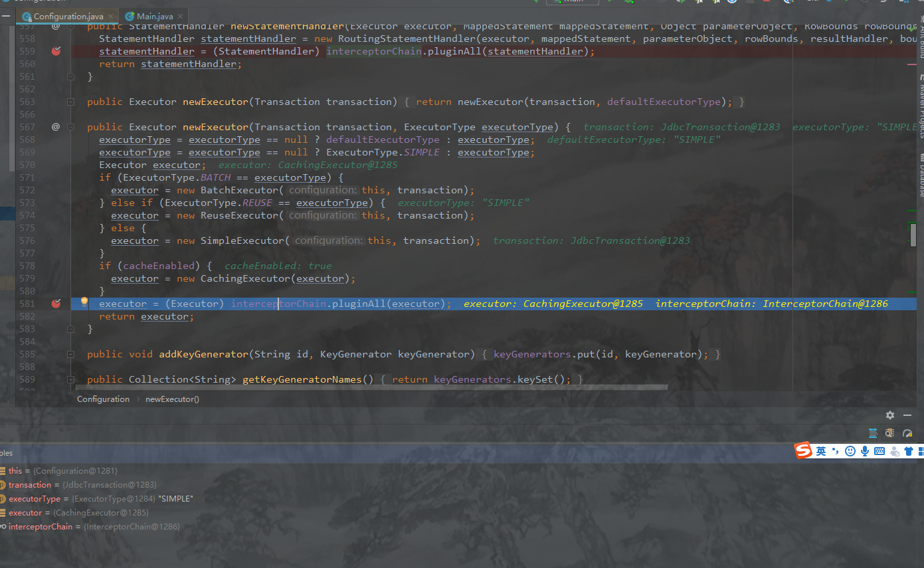Screen dimensions: 924x568
Task: Switch to the Main.java tab
Action: point(155,16)
